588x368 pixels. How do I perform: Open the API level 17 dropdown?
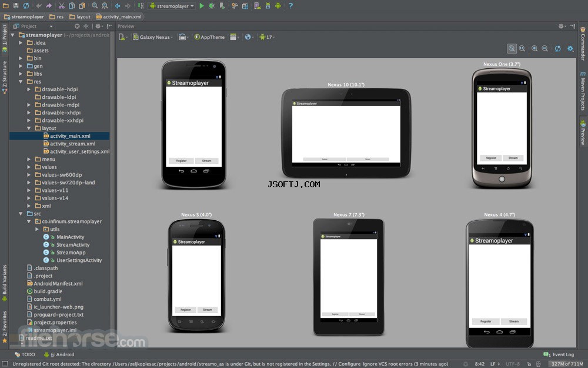267,37
